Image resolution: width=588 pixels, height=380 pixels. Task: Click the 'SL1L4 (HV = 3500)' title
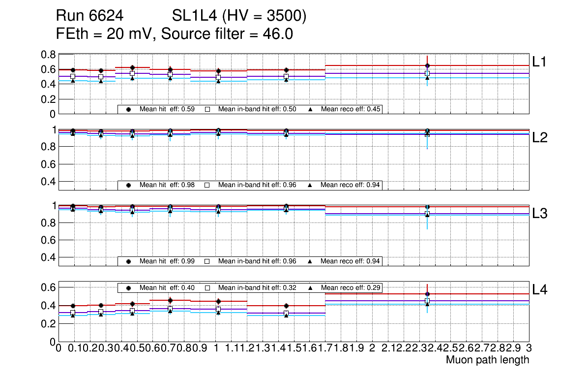click(239, 16)
